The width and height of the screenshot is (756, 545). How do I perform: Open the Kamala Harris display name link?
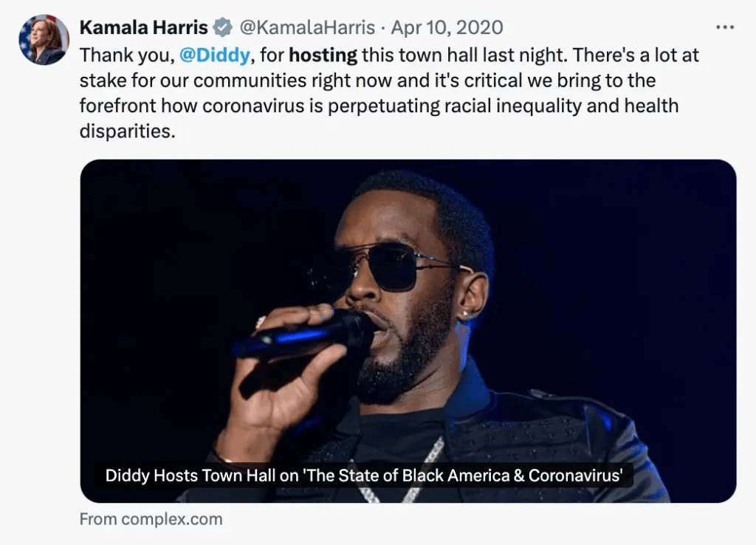pyautogui.click(x=143, y=28)
